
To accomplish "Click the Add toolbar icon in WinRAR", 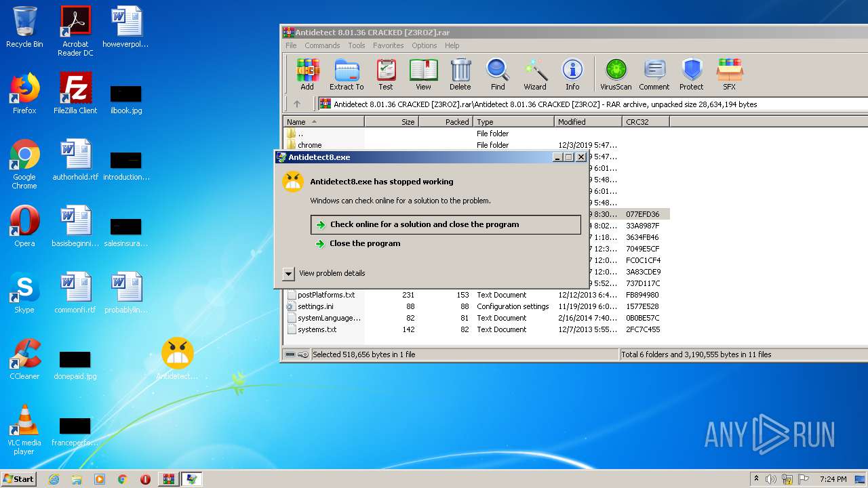I will [307, 74].
